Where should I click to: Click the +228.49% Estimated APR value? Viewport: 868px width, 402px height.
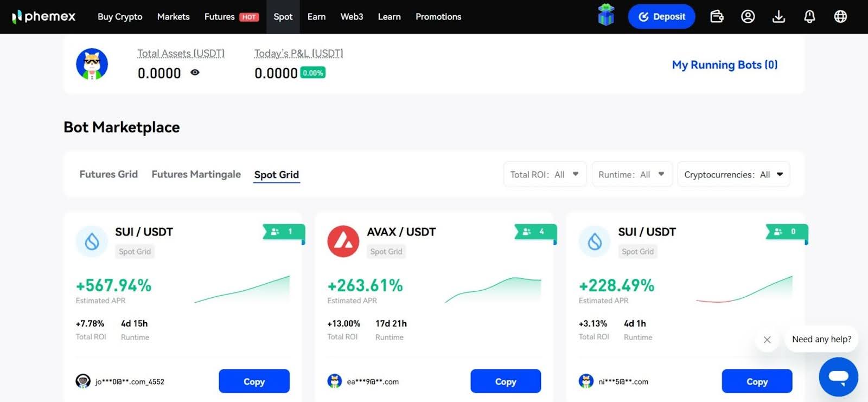pos(616,285)
